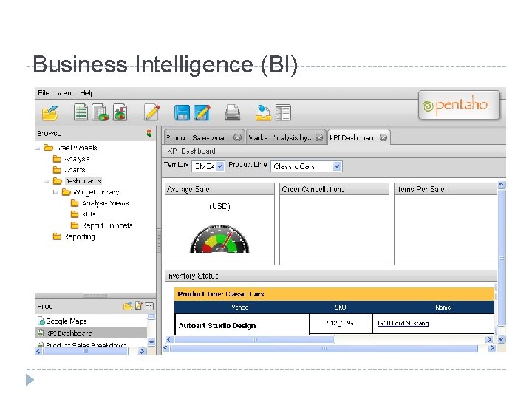The image size is (532, 399).
Task: Click the SKU column header
Action: (x=341, y=307)
